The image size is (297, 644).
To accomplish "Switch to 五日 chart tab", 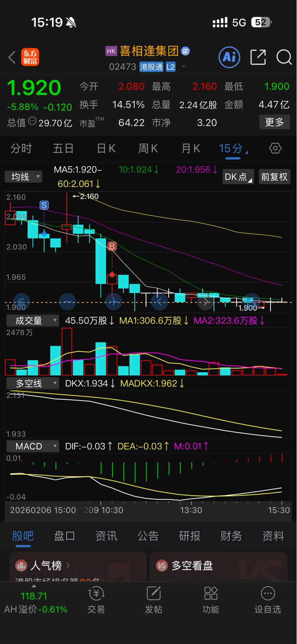I will 63,149.
